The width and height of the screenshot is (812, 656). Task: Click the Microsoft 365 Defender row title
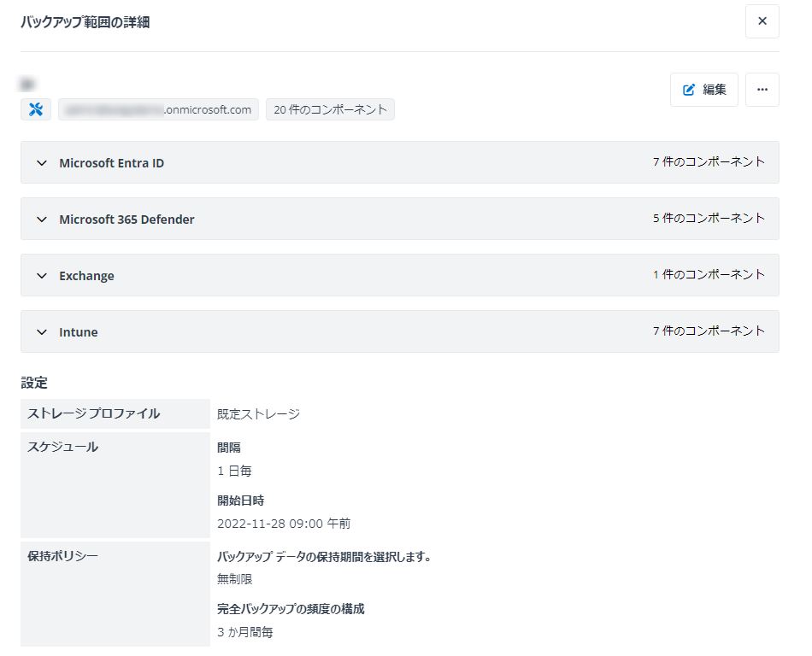click(x=127, y=220)
